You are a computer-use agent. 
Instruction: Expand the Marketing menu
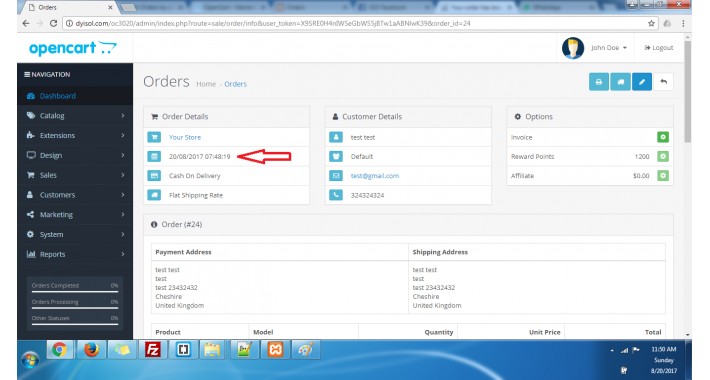75,215
